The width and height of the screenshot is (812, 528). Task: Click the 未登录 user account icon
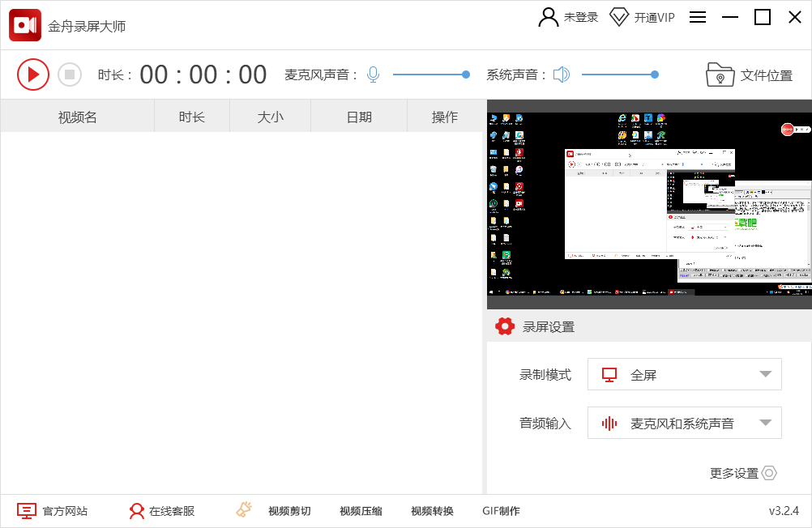(x=549, y=17)
